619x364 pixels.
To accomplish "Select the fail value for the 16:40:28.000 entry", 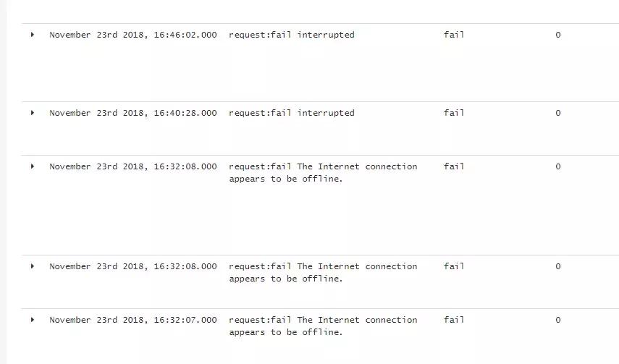I will coord(454,113).
